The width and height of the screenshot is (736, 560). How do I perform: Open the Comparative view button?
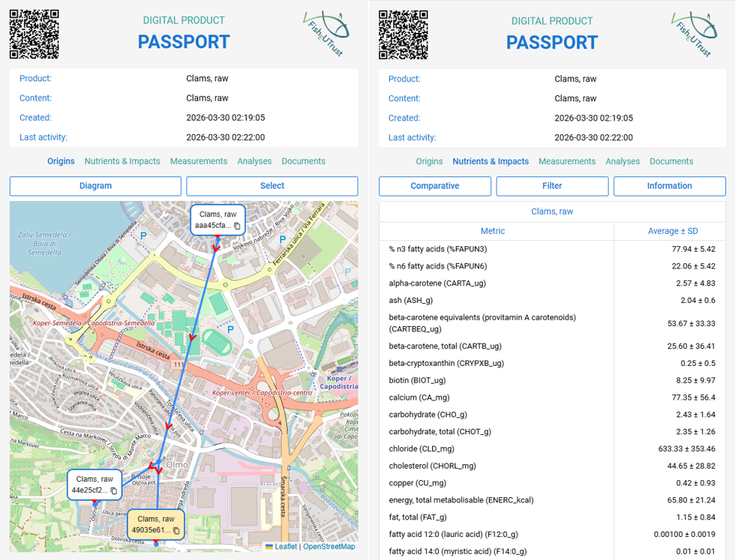click(434, 186)
